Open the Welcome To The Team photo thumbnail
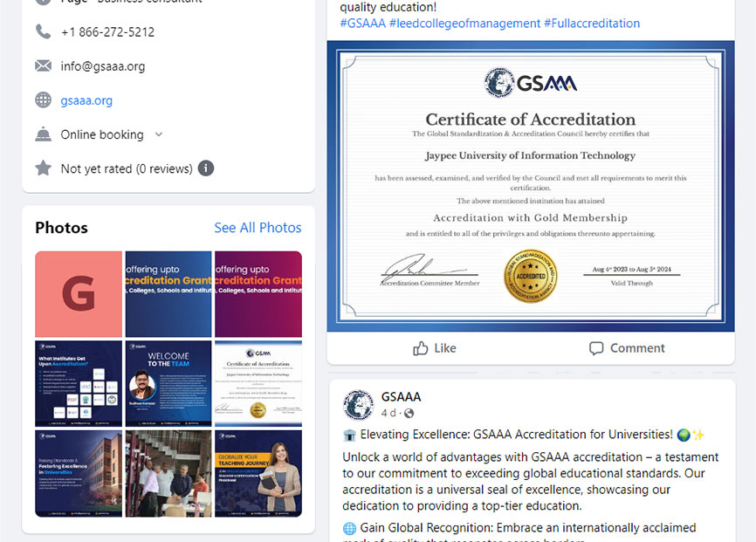This screenshot has height=542, width=756. coord(168,383)
